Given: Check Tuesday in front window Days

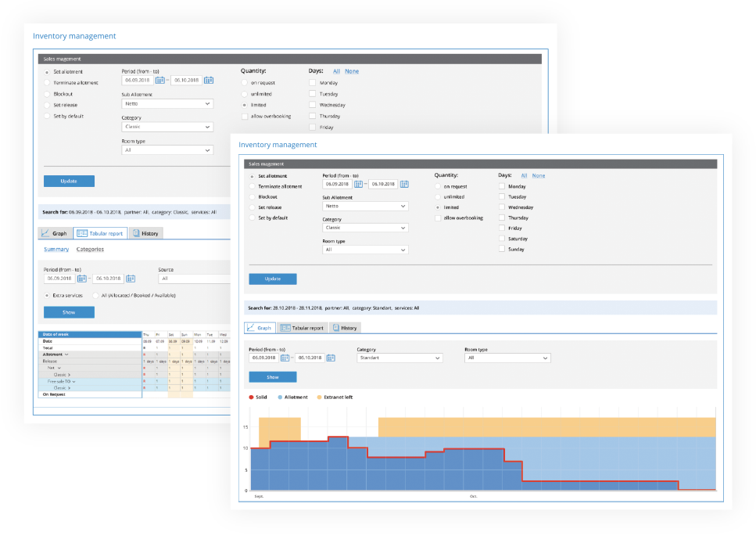Looking at the screenshot, I should 502,197.
